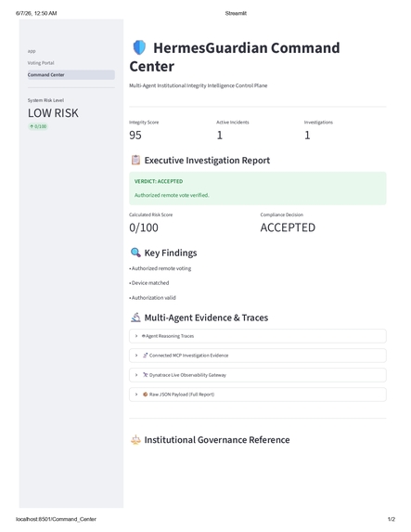Click the green 0/100 delta badge
Viewport: 411px width, 532px height.
pos(38,126)
